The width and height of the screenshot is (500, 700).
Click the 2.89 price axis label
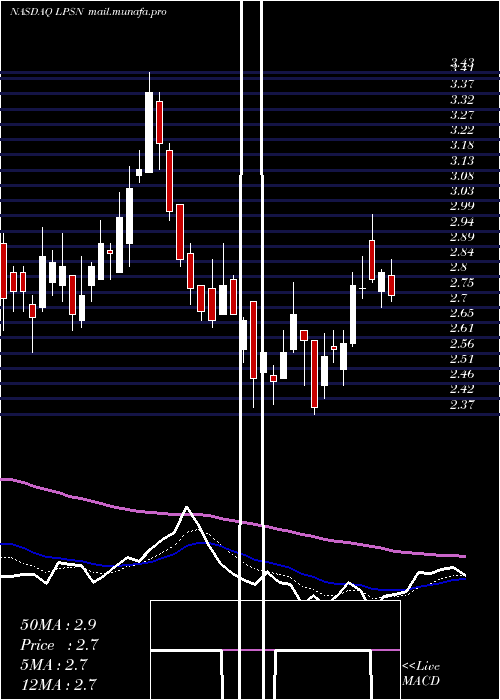click(x=462, y=237)
